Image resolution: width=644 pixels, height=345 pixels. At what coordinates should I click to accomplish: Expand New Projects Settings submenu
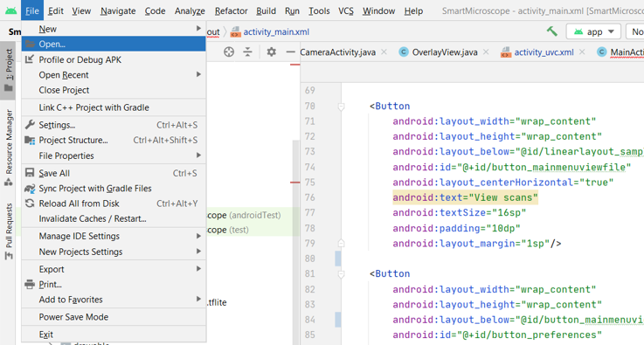click(114, 252)
